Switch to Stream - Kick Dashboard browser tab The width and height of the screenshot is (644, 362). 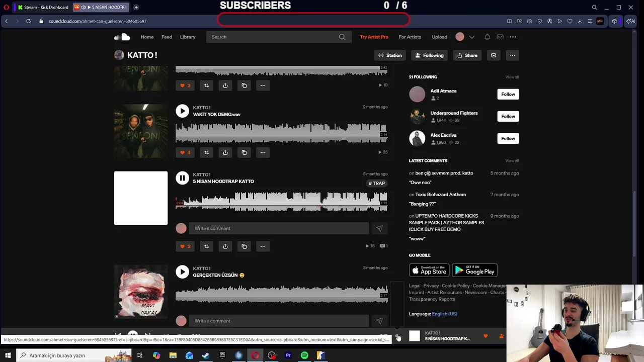pyautogui.click(x=43, y=7)
